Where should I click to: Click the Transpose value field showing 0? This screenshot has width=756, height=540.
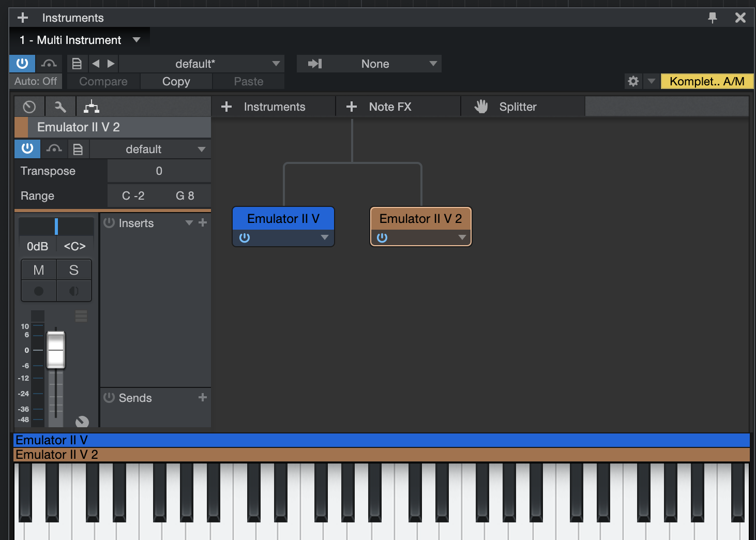pos(159,171)
